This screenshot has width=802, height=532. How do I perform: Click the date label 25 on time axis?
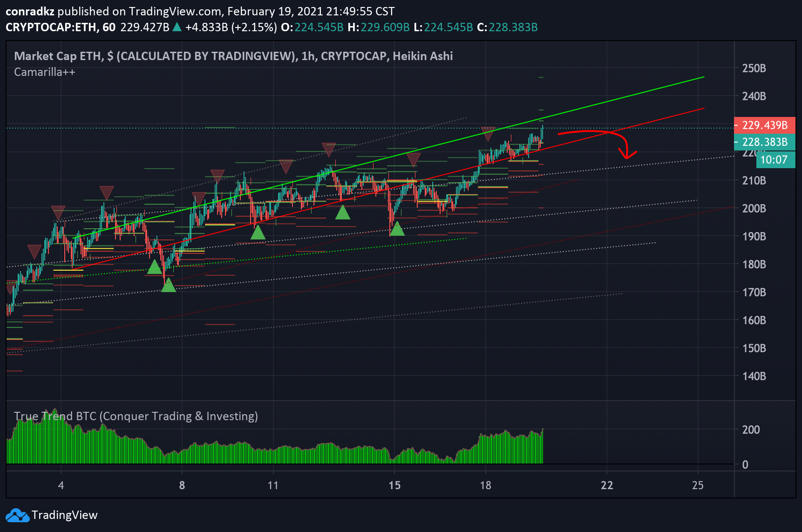[698, 485]
